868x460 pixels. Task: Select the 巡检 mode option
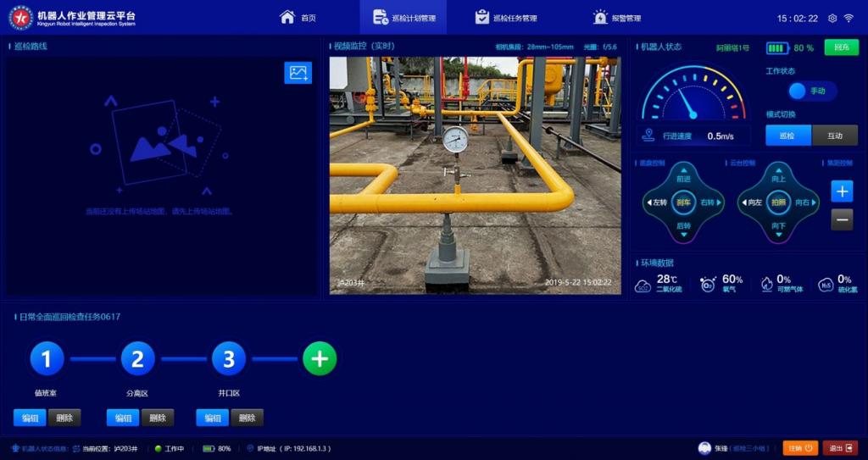[x=788, y=136]
